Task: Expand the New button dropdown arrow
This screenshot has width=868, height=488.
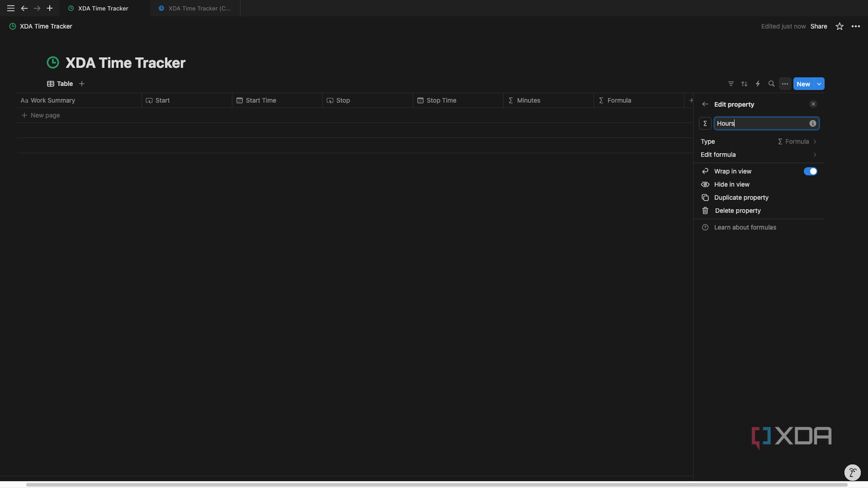Action: 819,84
